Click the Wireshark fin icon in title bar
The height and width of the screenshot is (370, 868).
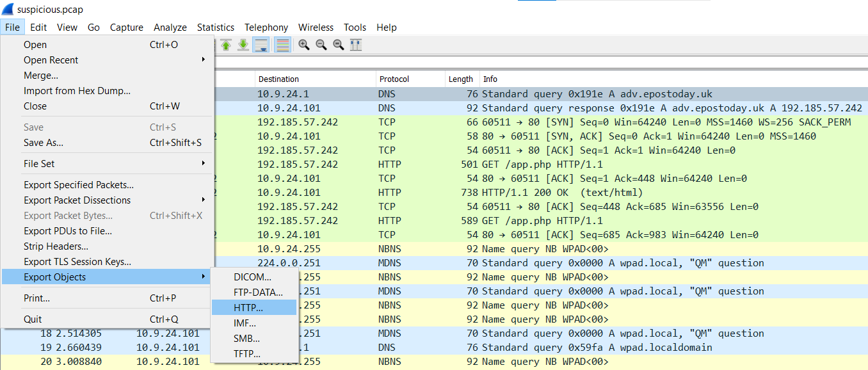9,10
